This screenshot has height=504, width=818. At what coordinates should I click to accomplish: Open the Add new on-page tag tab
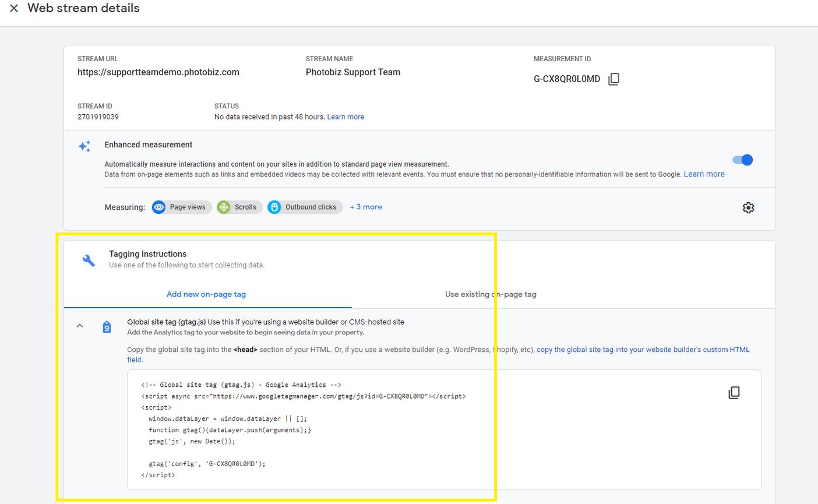(206, 294)
